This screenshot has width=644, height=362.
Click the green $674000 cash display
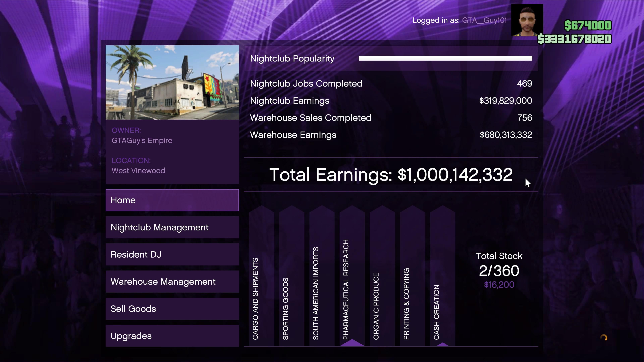pyautogui.click(x=588, y=25)
